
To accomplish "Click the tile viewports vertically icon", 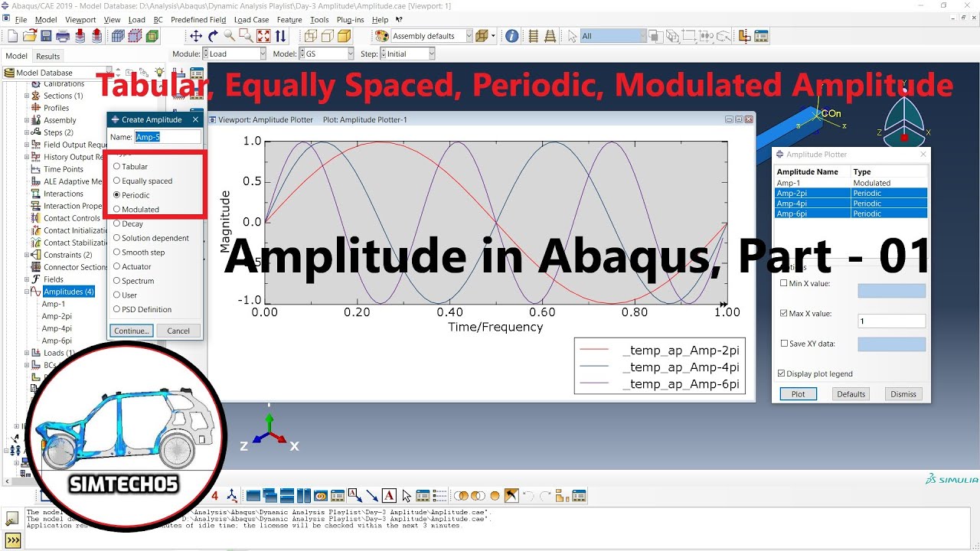I will tap(304, 496).
